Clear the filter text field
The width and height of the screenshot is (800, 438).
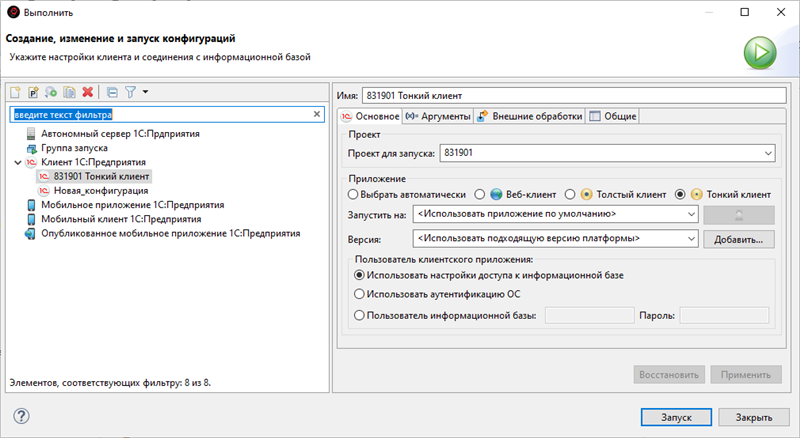[x=317, y=114]
